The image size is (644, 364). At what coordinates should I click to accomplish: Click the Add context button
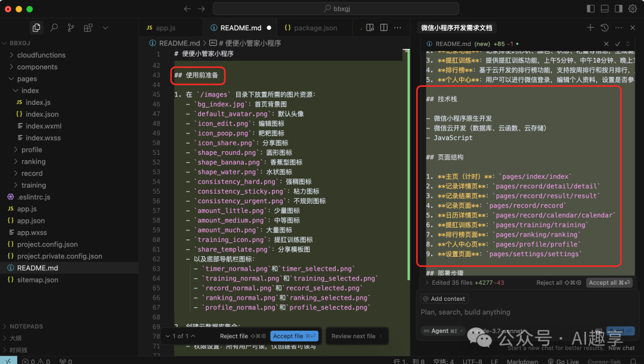click(x=445, y=298)
